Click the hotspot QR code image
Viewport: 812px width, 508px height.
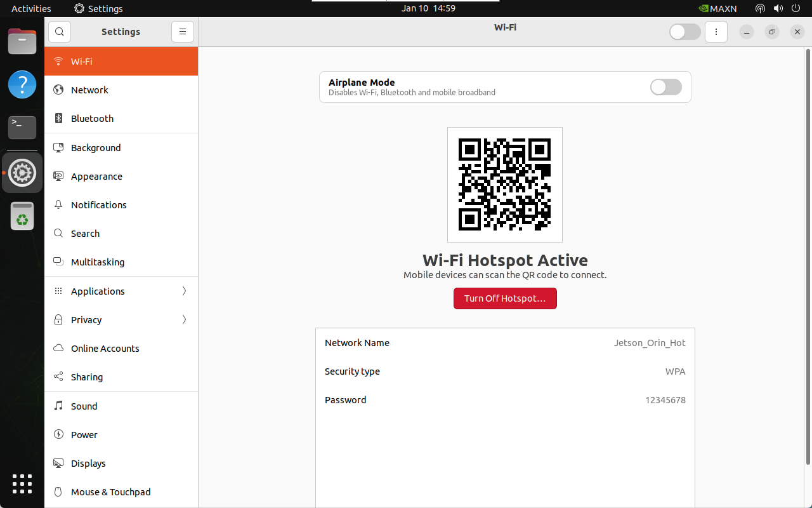(505, 185)
